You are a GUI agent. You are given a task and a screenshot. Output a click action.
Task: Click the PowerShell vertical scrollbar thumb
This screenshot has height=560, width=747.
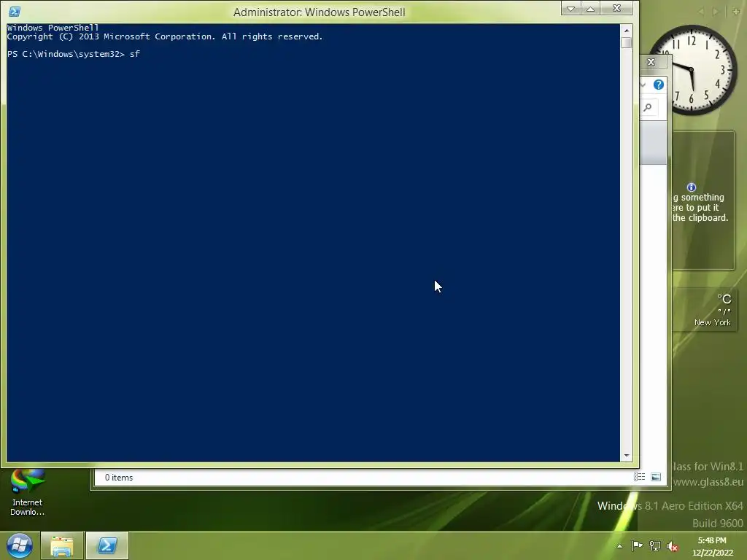coord(627,42)
